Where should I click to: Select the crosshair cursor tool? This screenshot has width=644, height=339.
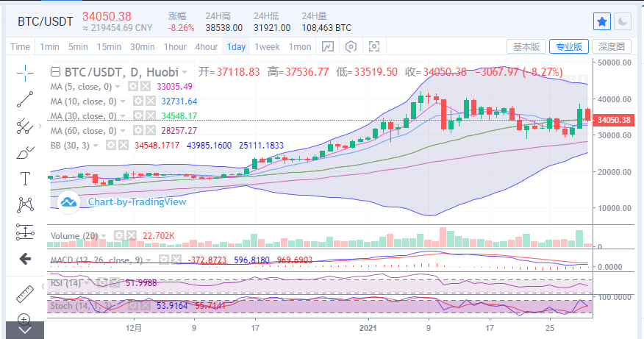tap(25, 73)
